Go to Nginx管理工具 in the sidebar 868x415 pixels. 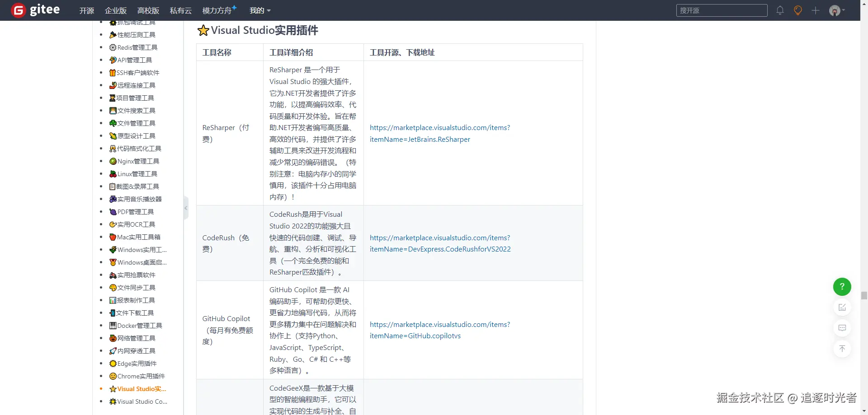tap(134, 161)
